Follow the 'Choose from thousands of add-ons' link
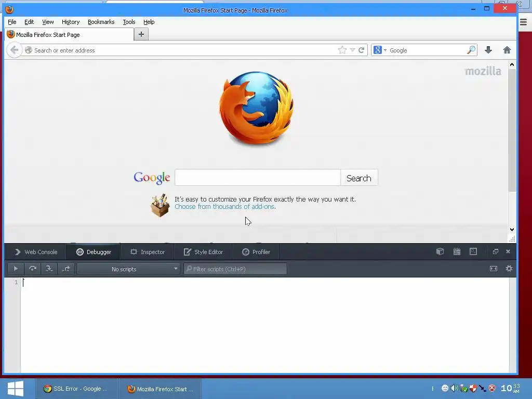532x399 pixels. 224,207
